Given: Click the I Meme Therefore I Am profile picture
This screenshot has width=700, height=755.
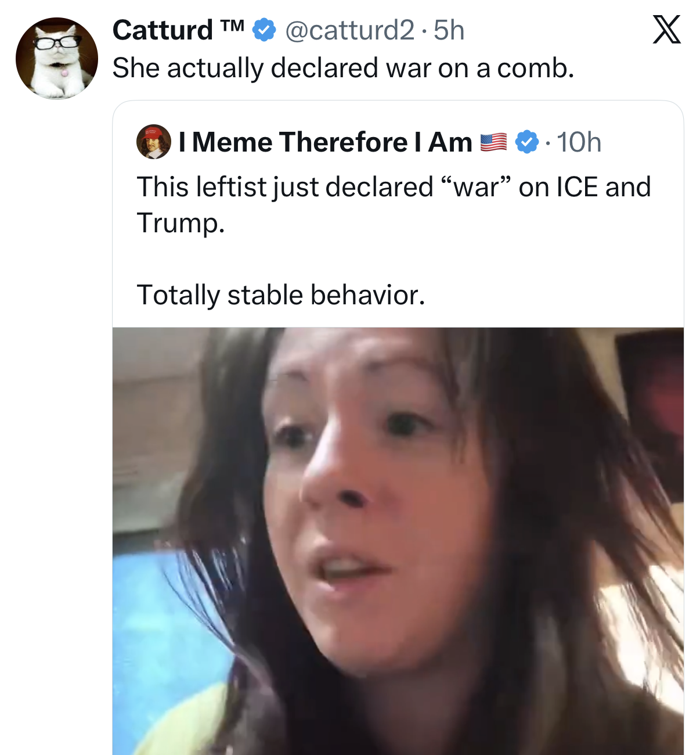Looking at the screenshot, I should 152,142.
